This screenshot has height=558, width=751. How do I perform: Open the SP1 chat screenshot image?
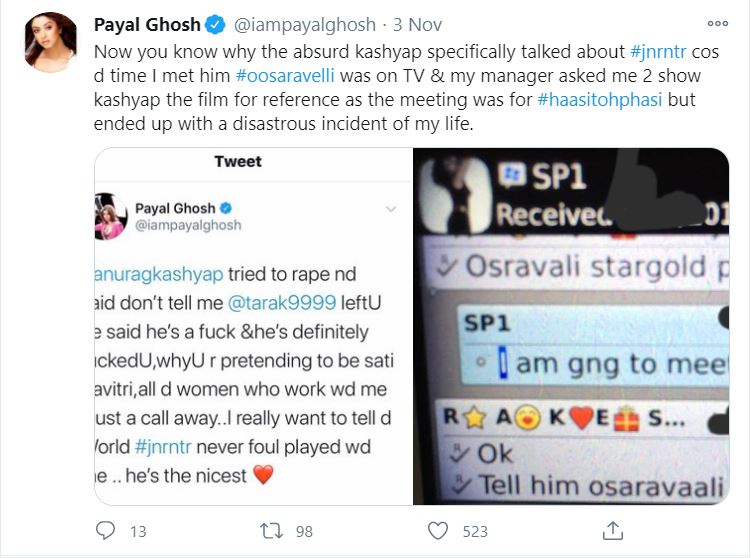(x=571, y=326)
